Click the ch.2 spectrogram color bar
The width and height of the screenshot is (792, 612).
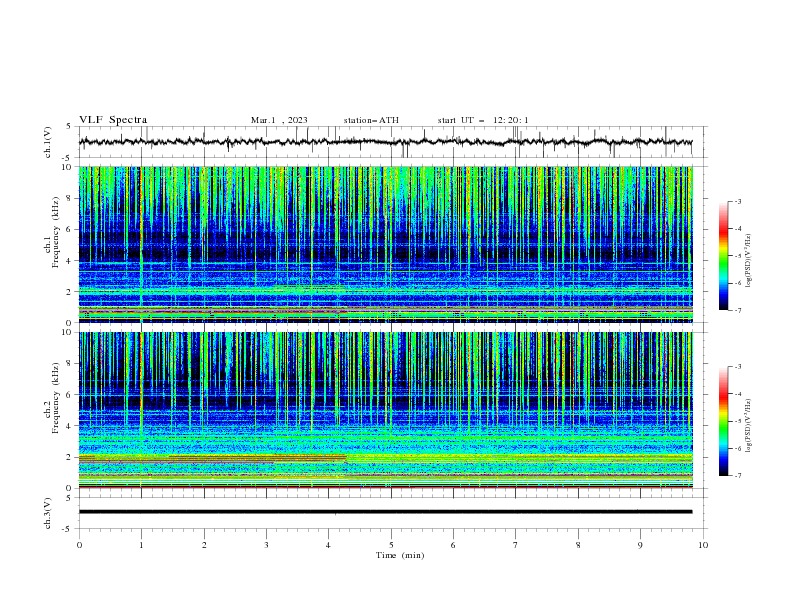723,421
